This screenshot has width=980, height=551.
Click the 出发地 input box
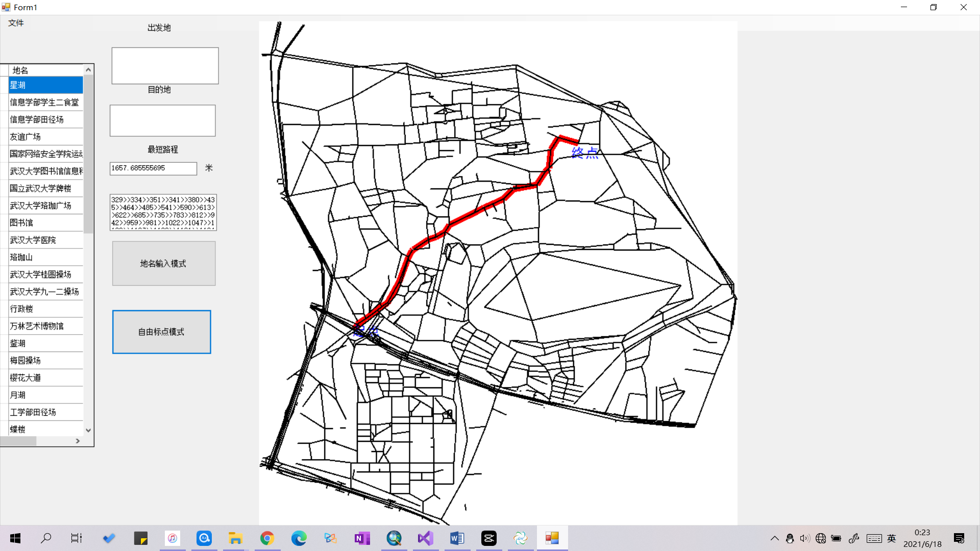(165, 66)
